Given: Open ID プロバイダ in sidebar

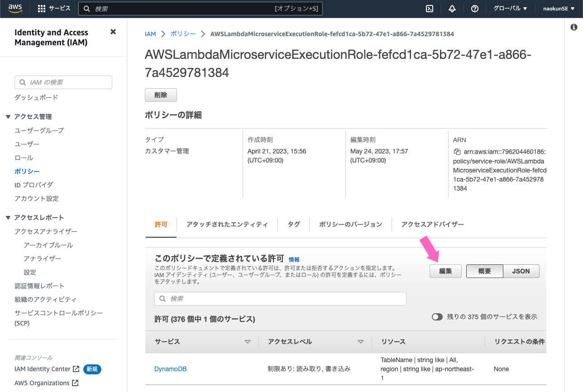Looking at the screenshot, I should tap(33, 185).
